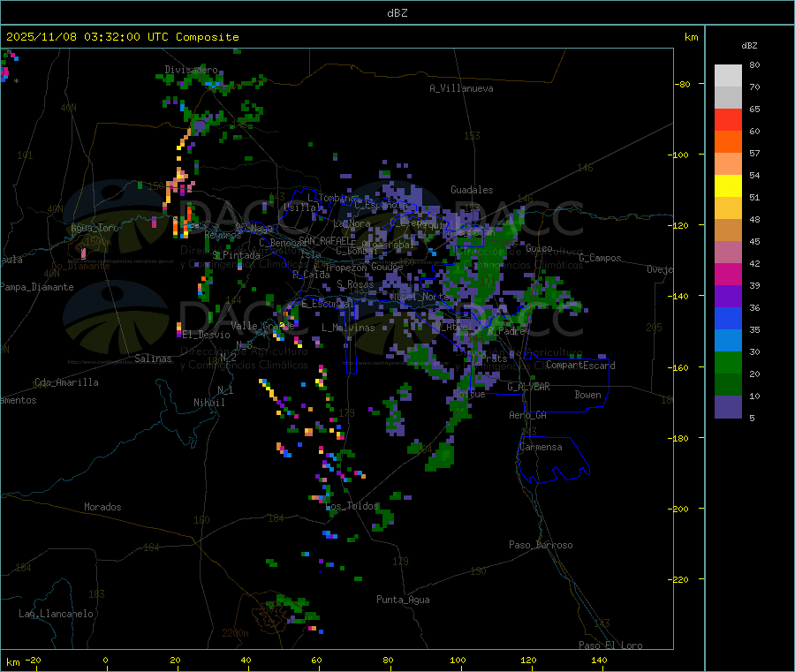Click the La_Nora map label
795x672 pixels.
click(352, 223)
